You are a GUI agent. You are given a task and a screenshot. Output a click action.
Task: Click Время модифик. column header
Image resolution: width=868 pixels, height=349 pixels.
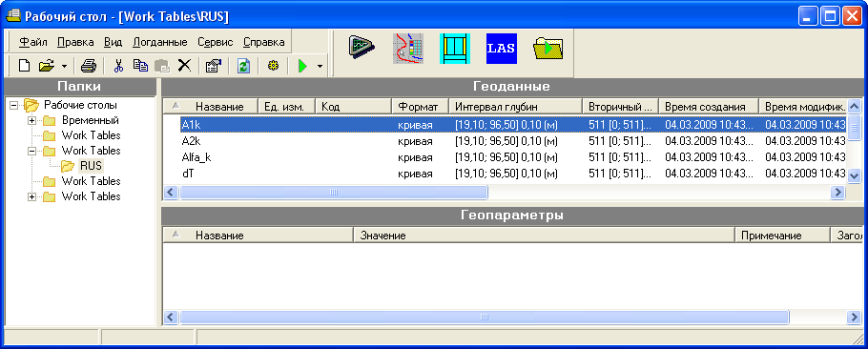click(x=803, y=107)
